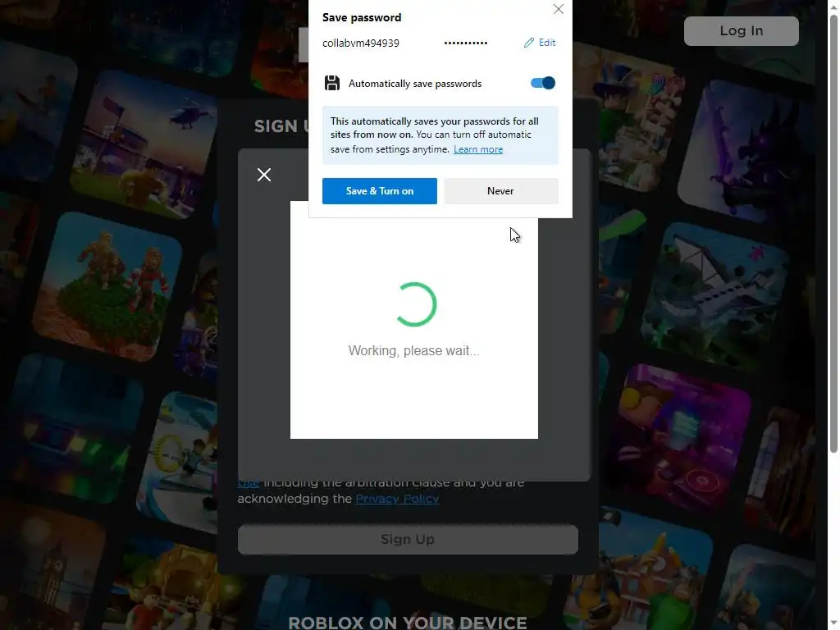Click the Save password heading

pyautogui.click(x=362, y=18)
